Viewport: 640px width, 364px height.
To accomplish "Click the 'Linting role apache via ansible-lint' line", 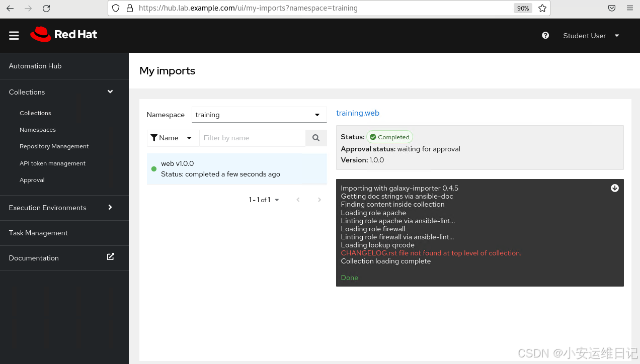I will [x=398, y=221].
